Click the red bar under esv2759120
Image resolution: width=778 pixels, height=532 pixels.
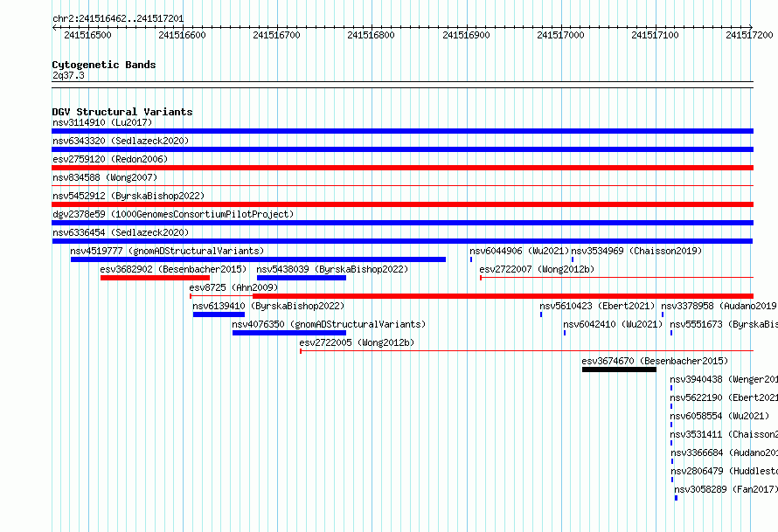click(x=402, y=168)
